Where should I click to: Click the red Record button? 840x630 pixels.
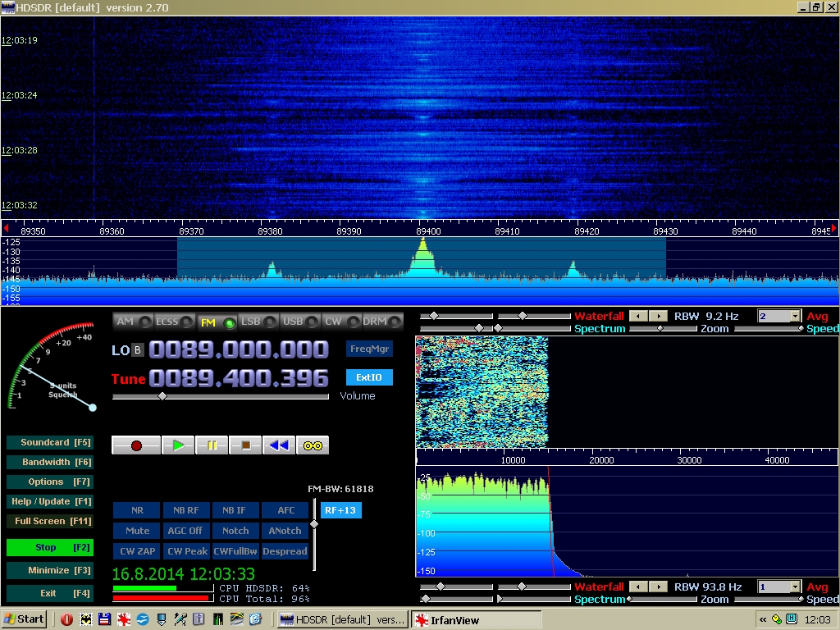(136, 445)
